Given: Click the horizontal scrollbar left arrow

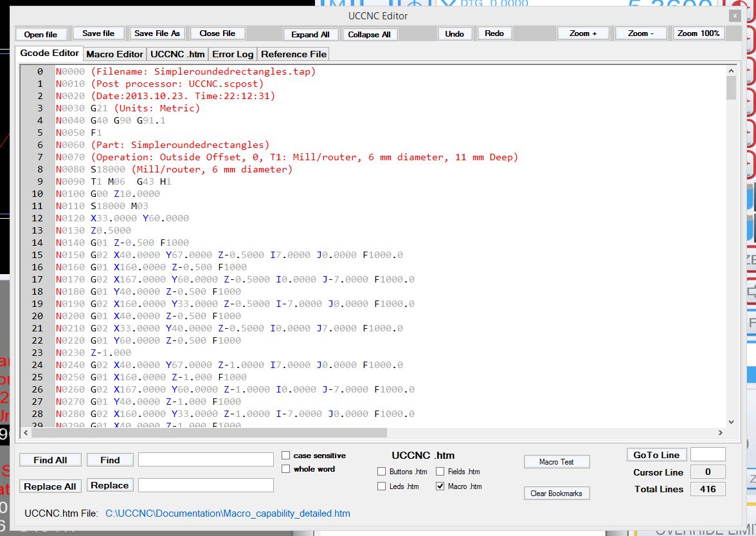Looking at the screenshot, I should click(x=26, y=433).
